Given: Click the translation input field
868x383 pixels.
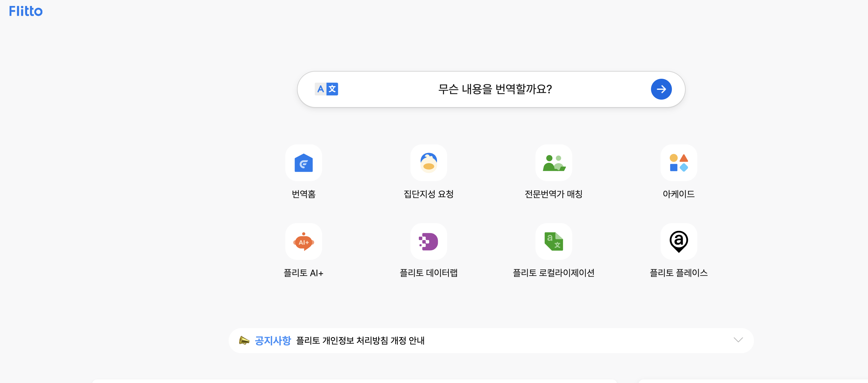Looking at the screenshot, I should point(494,89).
